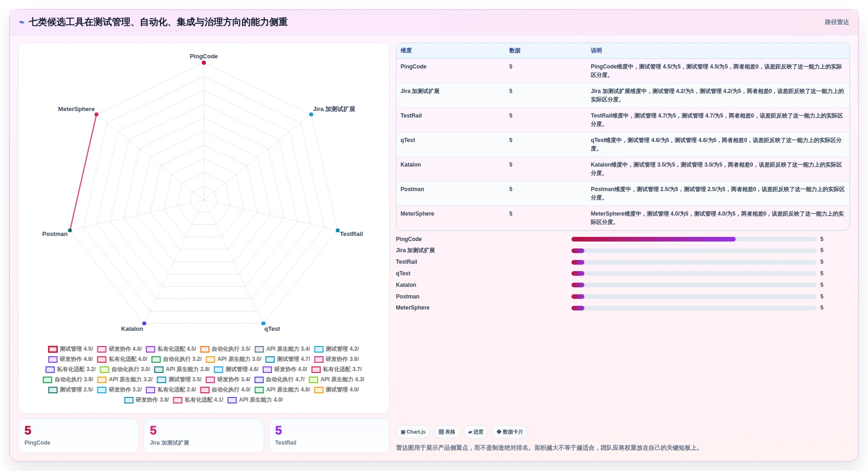Screen dimensions: 868x471
Task: Select the Katalon table row name
Action: [x=411, y=165]
